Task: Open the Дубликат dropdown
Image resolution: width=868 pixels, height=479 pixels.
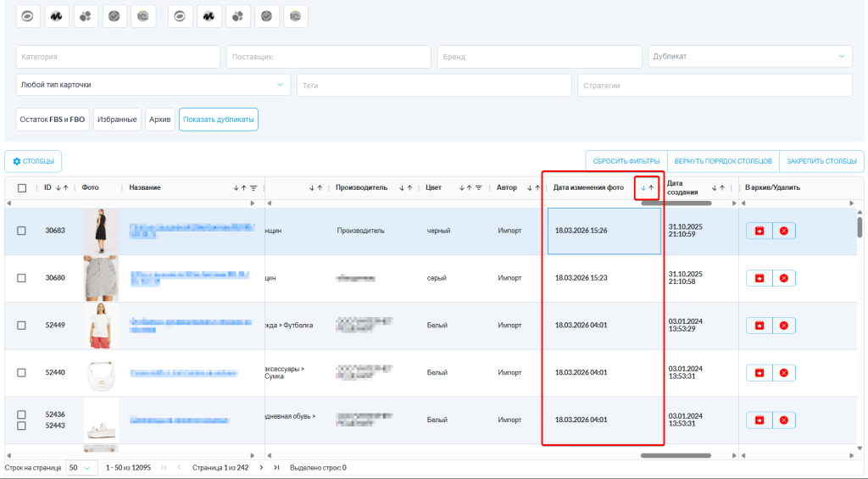Action: [x=749, y=57]
